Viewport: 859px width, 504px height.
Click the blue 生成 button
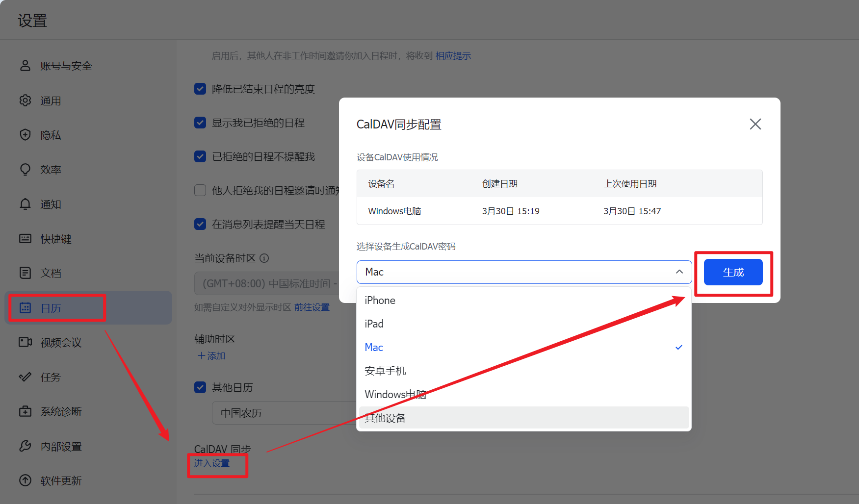[733, 272]
